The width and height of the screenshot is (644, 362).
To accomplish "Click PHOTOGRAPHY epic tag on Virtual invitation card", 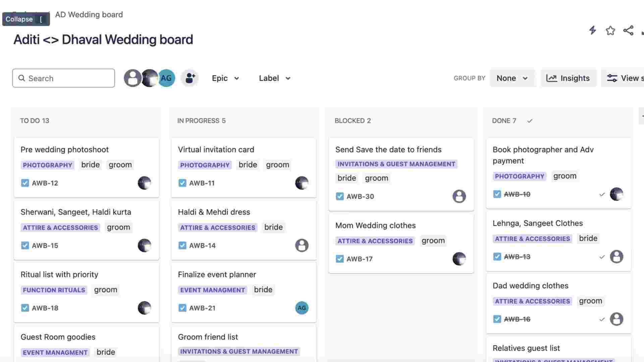I will [x=205, y=165].
